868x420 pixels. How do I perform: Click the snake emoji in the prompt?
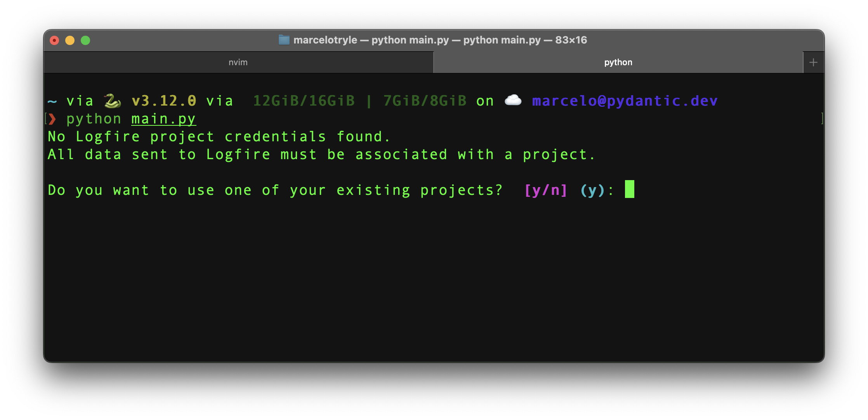pyautogui.click(x=112, y=101)
